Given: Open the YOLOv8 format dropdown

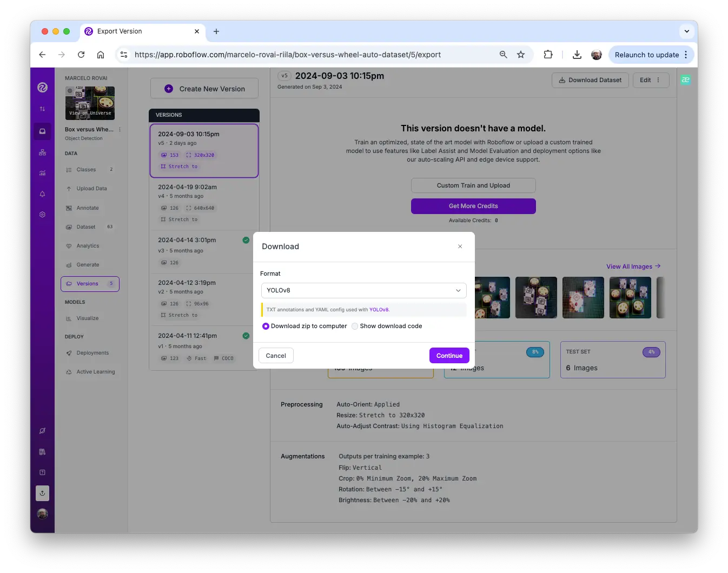Looking at the screenshot, I should [x=363, y=290].
